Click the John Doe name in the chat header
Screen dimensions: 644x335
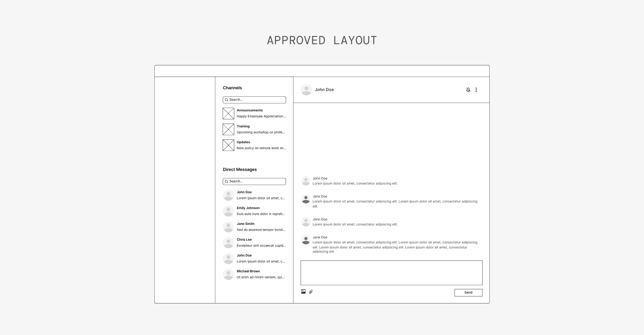pyautogui.click(x=324, y=90)
